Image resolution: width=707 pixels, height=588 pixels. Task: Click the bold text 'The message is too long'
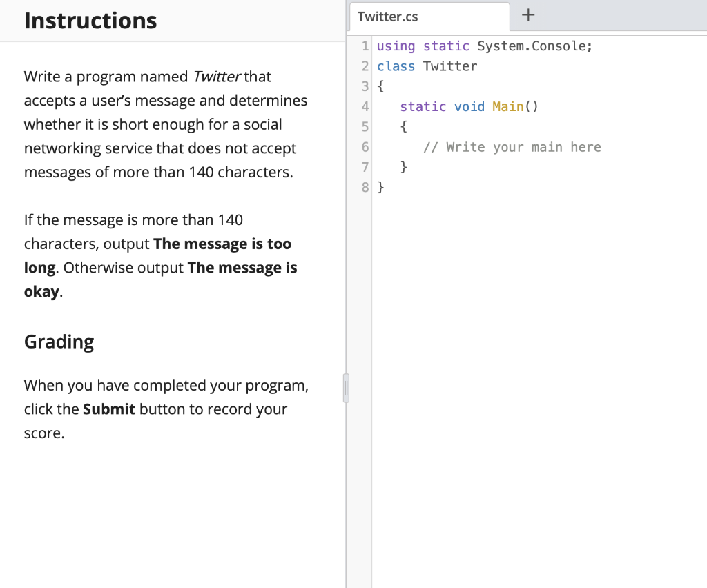pos(222,244)
